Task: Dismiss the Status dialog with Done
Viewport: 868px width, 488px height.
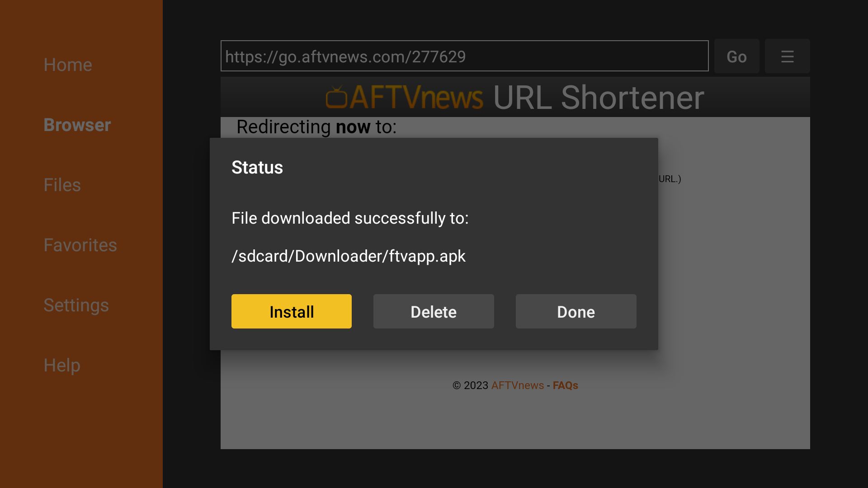Action: tap(576, 311)
